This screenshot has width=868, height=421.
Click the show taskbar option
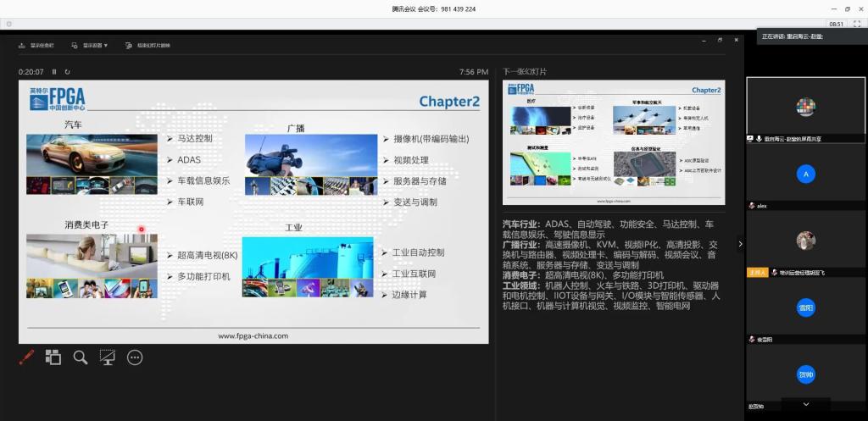[37, 45]
